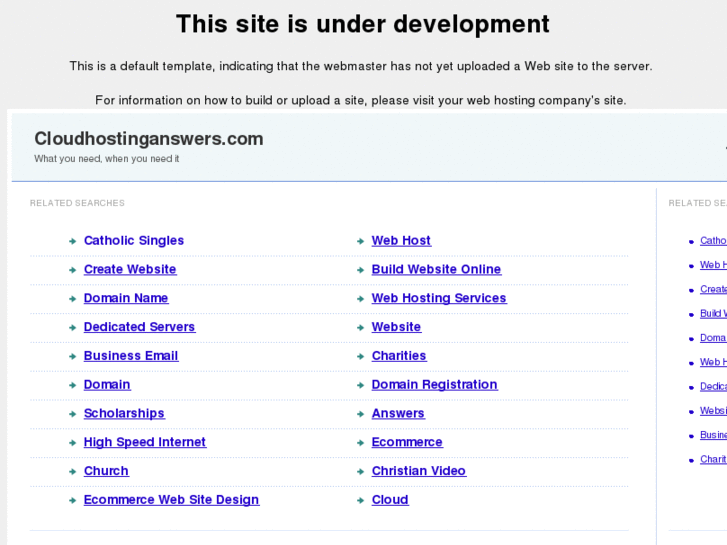The width and height of the screenshot is (727, 545).
Task: Click the arrow icon beside Ecommerce Web Site Design
Action: pyautogui.click(x=72, y=500)
